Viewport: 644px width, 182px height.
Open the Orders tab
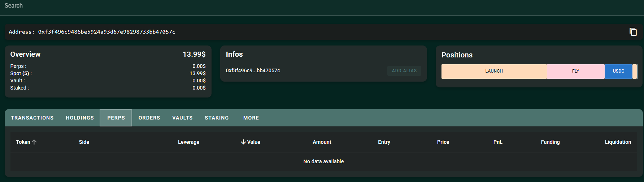(149, 118)
